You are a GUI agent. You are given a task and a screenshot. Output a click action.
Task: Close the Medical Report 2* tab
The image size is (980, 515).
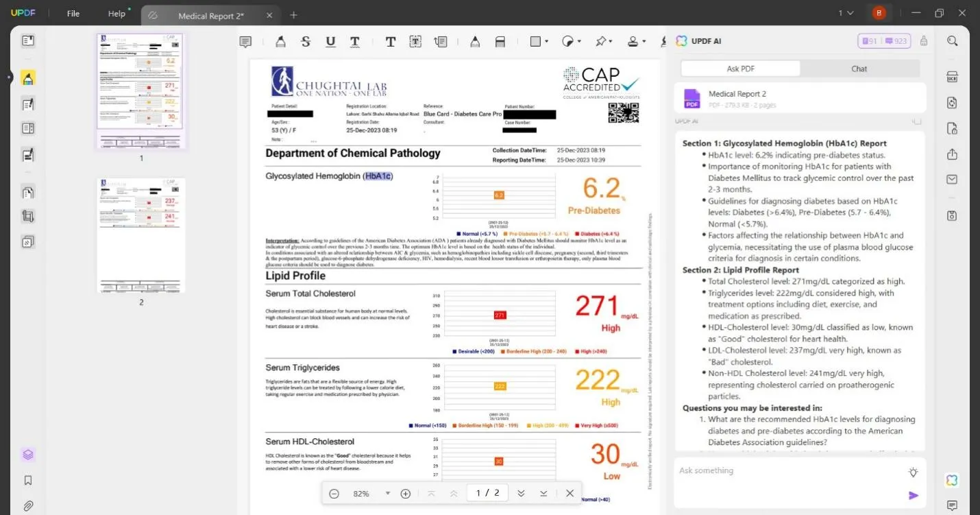[x=269, y=16]
